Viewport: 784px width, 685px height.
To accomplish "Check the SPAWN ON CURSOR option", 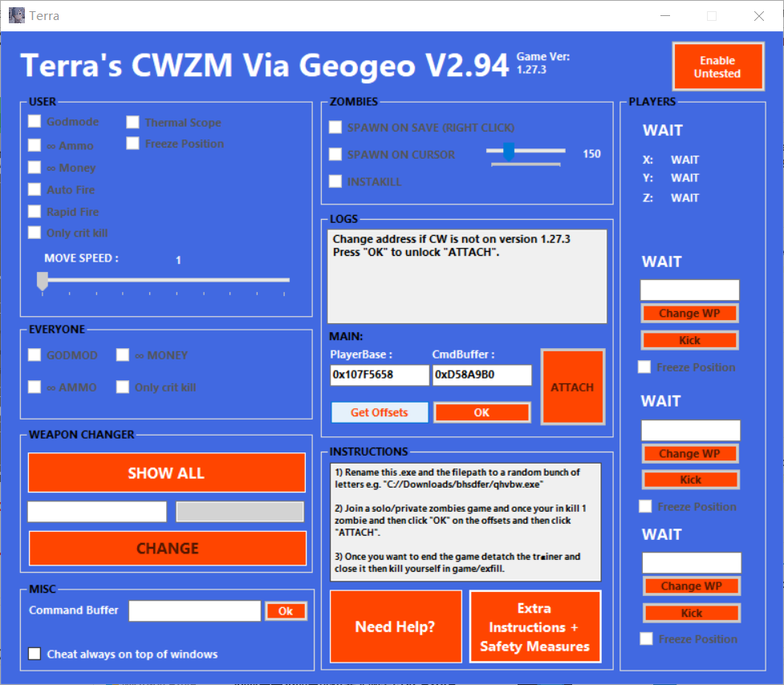I will [335, 154].
